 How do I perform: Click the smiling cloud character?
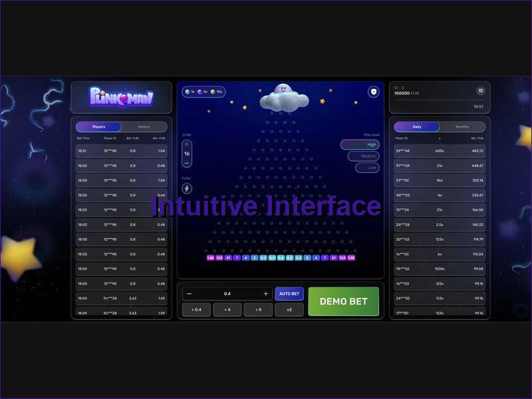coord(283,98)
